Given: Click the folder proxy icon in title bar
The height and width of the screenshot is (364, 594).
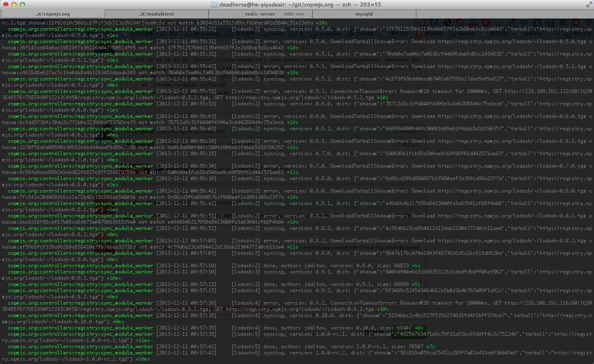Looking at the screenshot, I should [x=214, y=5].
